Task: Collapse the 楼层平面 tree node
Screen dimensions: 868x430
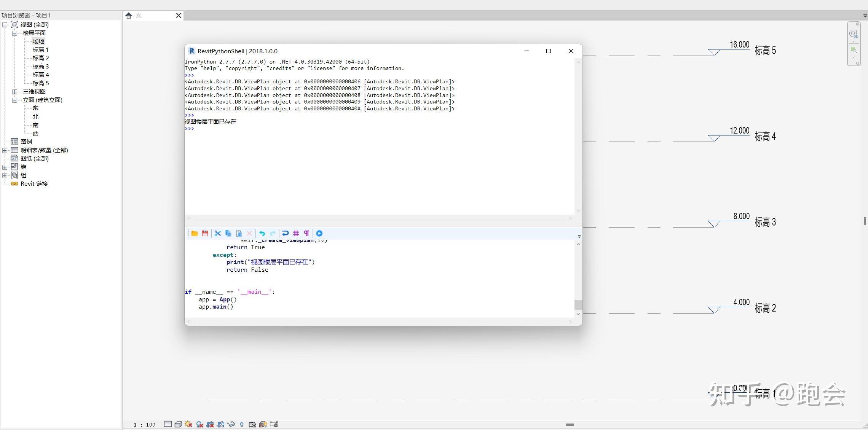Action: point(15,33)
